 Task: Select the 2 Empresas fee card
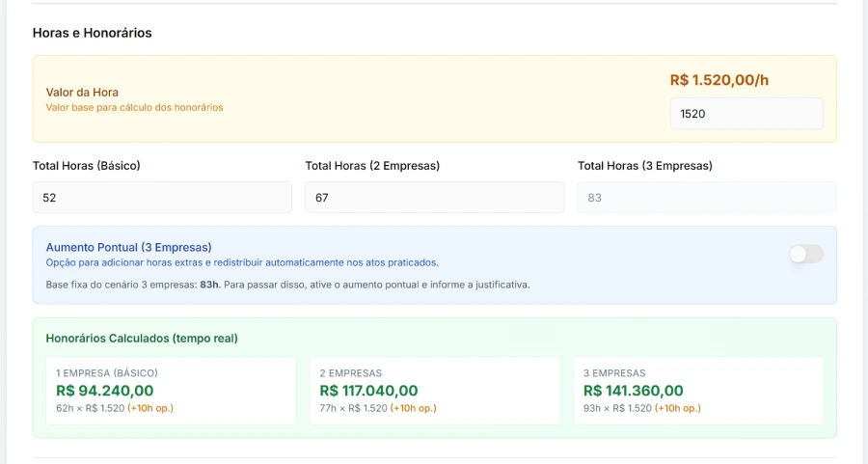434,391
